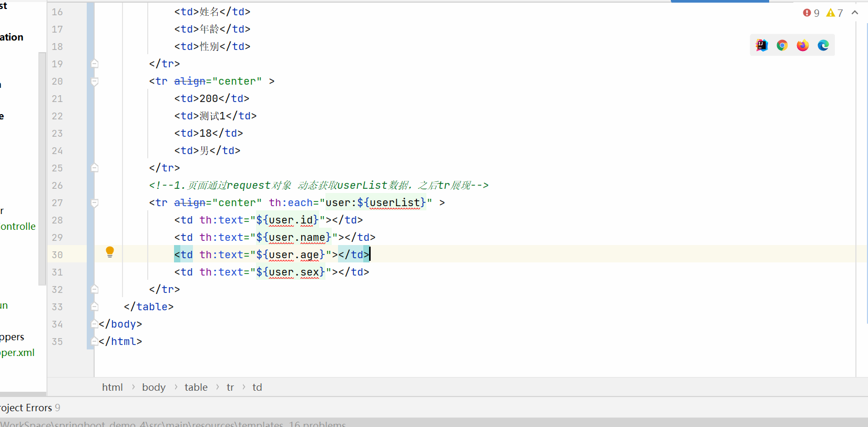The width and height of the screenshot is (868, 427).
Task: Click the text 男 on line 24
Action: click(x=205, y=150)
